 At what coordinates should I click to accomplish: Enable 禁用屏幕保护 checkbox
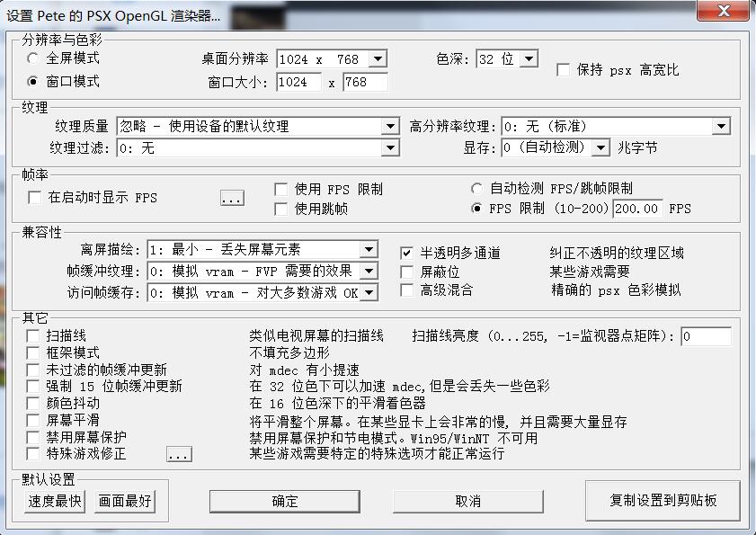pyautogui.click(x=32, y=437)
